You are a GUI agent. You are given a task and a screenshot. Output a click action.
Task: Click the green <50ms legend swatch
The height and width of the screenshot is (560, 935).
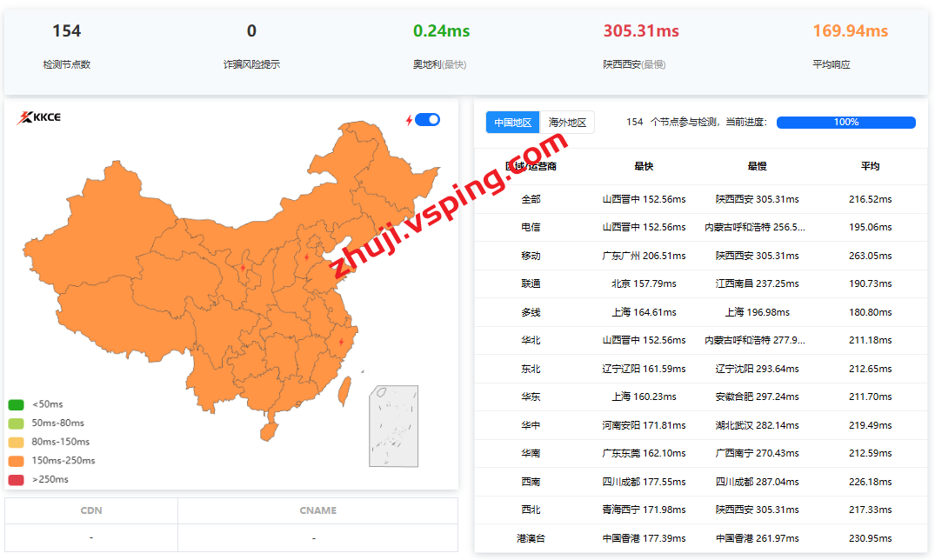pyautogui.click(x=16, y=404)
